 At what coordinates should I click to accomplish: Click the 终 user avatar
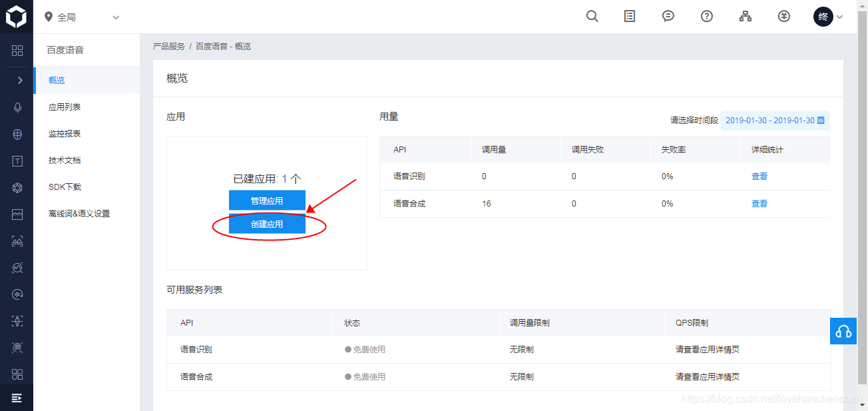823,17
